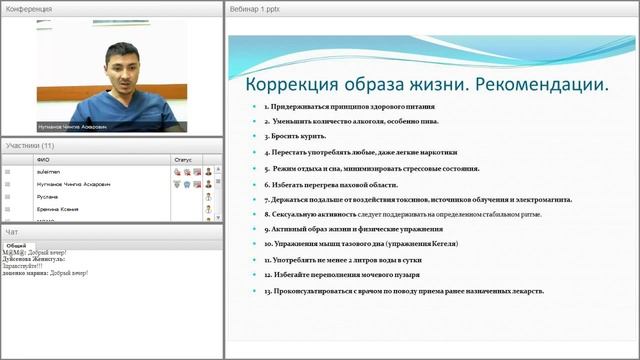
Task: Click the dark user avatar icon in suleimen row
Action: click(209, 172)
